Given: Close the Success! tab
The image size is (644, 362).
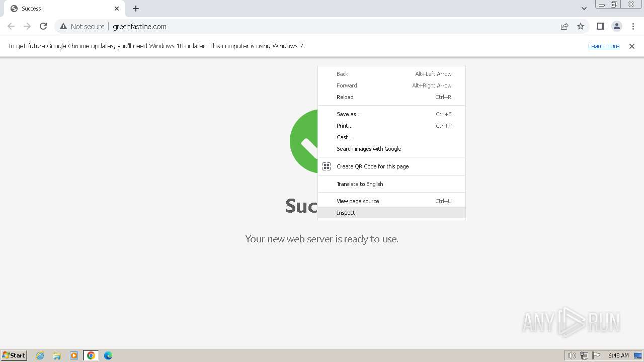Looking at the screenshot, I should pos(117,9).
